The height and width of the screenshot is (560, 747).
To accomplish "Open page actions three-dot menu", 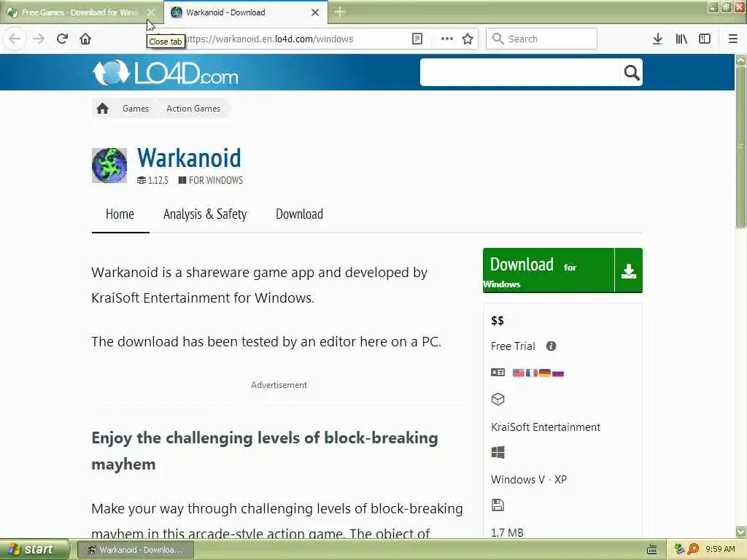I will click(447, 39).
